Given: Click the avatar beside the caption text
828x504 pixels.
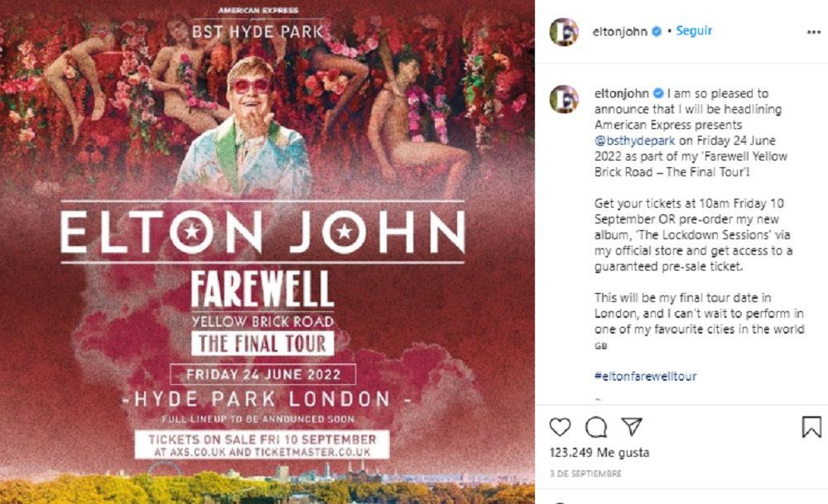Looking at the screenshot, I should point(564,99).
